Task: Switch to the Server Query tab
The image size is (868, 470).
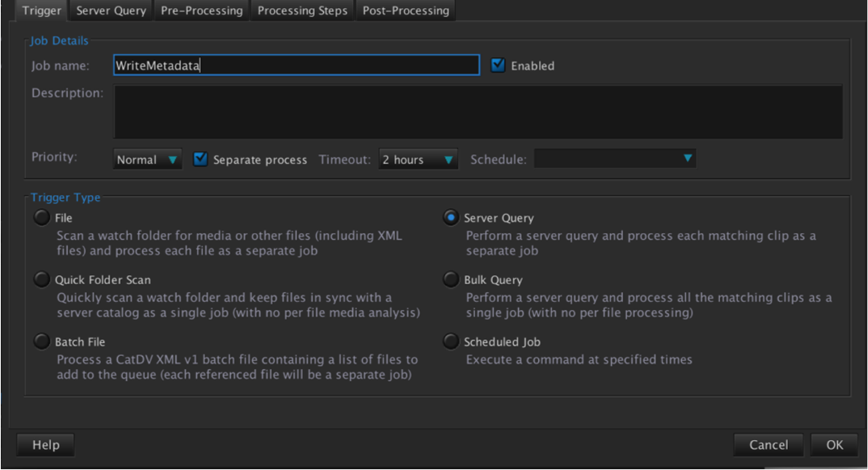Action: (111, 10)
